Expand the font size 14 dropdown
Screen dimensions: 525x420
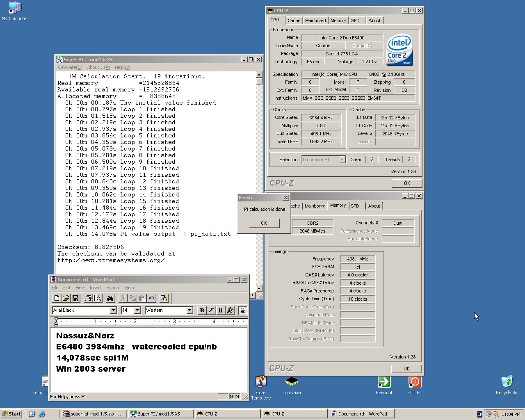pyautogui.click(x=137, y=310)
